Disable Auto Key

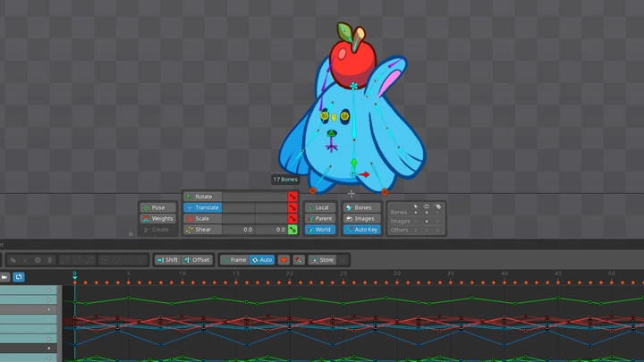[x=362, y=230]
